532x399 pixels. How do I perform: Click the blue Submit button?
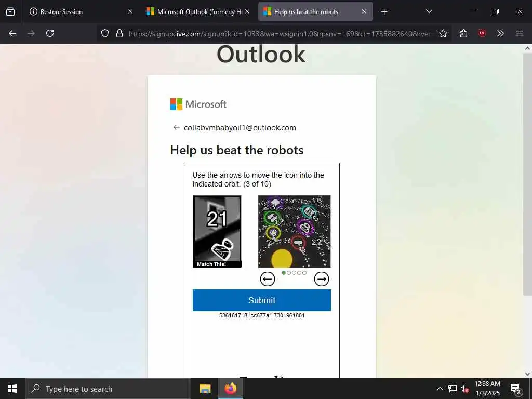click(x=262, y=300)
